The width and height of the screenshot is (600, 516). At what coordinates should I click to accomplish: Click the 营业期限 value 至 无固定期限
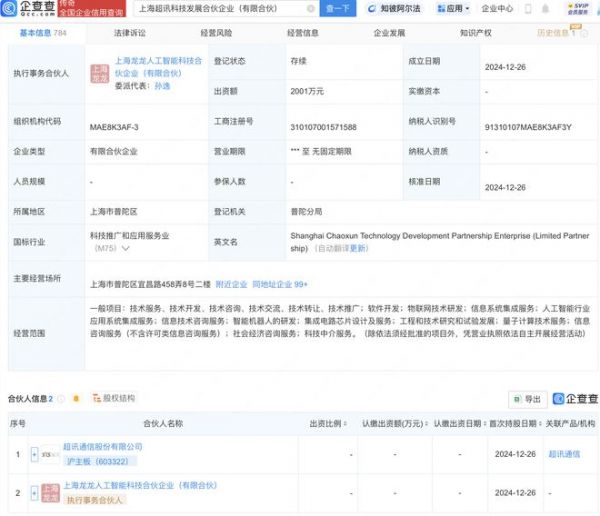pos(321,152)
